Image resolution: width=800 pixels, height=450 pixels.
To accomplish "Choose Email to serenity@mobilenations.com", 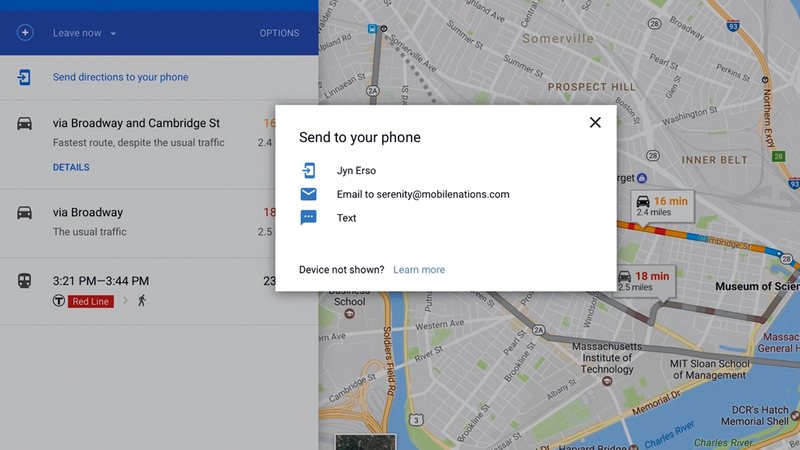I will pyautogui.click(x=423, y=194).
